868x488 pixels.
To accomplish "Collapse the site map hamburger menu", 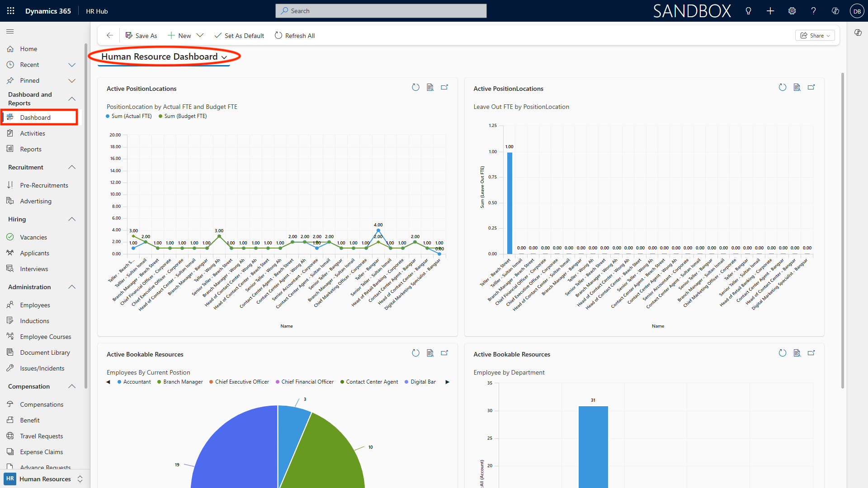I will 10,31.
